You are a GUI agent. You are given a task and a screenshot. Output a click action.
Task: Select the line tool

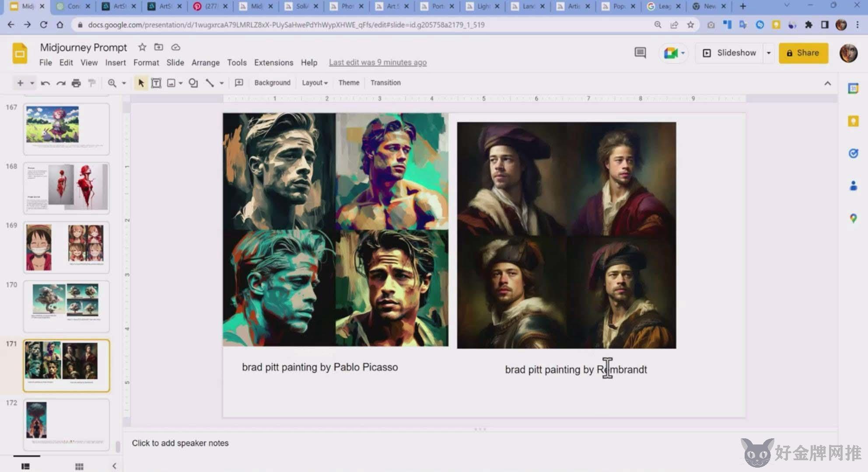[x=210, y=83]
